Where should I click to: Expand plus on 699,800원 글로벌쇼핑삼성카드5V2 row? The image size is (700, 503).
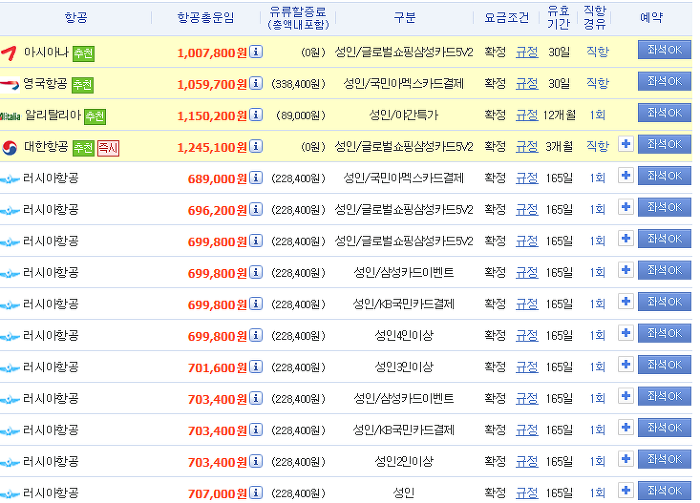[x=626, y=239]
